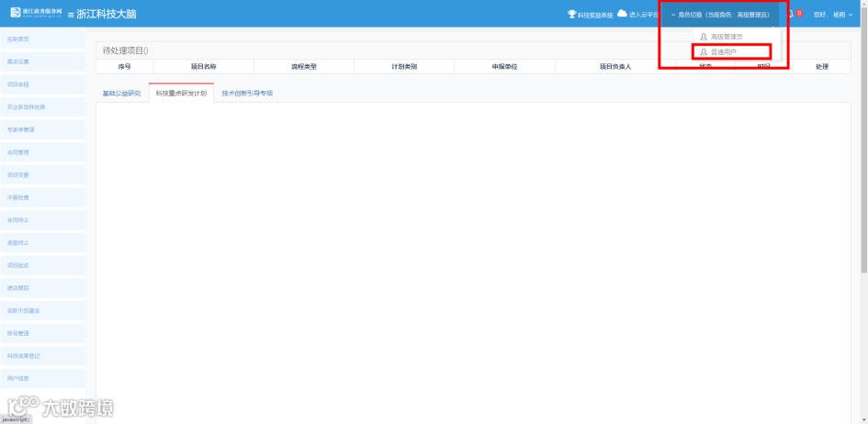Image resolution: width=868 pixels, height=424 pixels.
Task: Choose 高级管理员 from role menu
Action: 737,37
